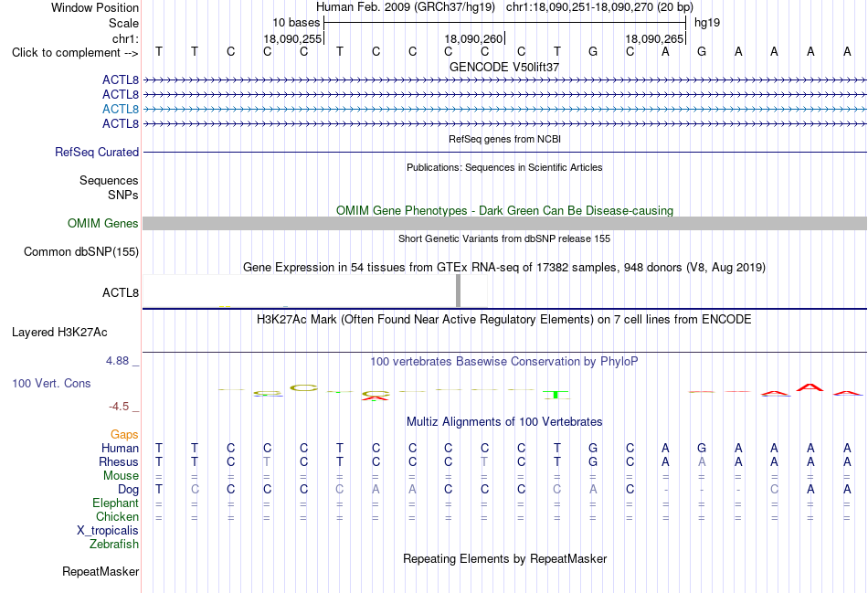Click the 'Chicken' species label
Viewport: 868px width, 593px height.
(x=117, y=516)
